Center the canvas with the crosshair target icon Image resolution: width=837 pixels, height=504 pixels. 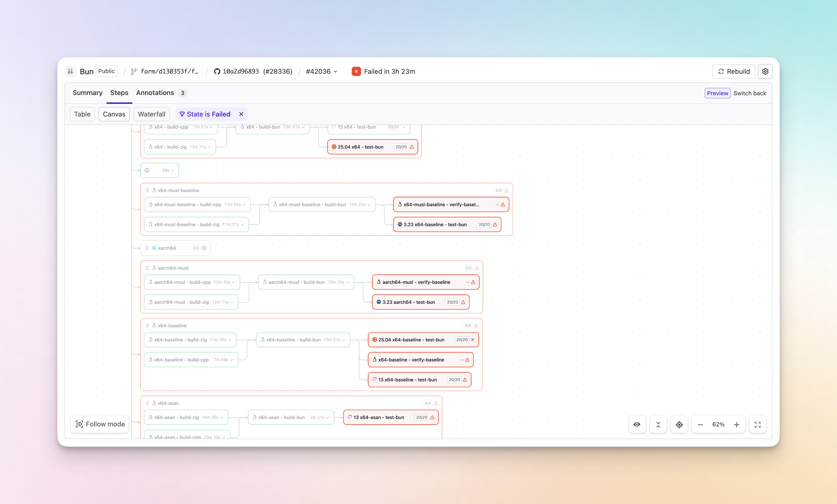pyautogui.click(x=679, y=424)
